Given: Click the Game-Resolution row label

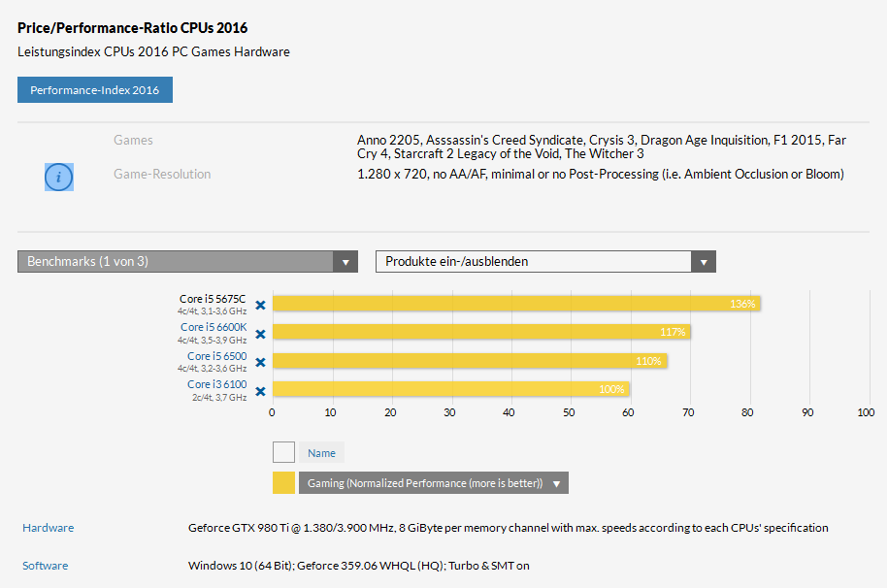Looking at the screenshot, I should pyautogui.click(x=162, y=174).
